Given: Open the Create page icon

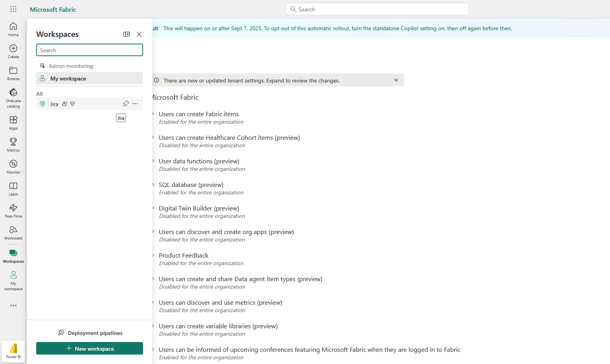Looking at the screenshot, I should [13, 51].
